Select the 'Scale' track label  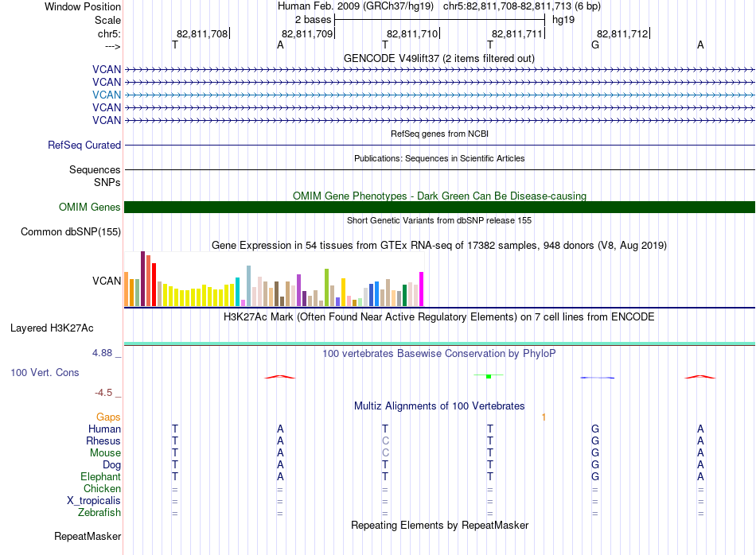[107, 20]
